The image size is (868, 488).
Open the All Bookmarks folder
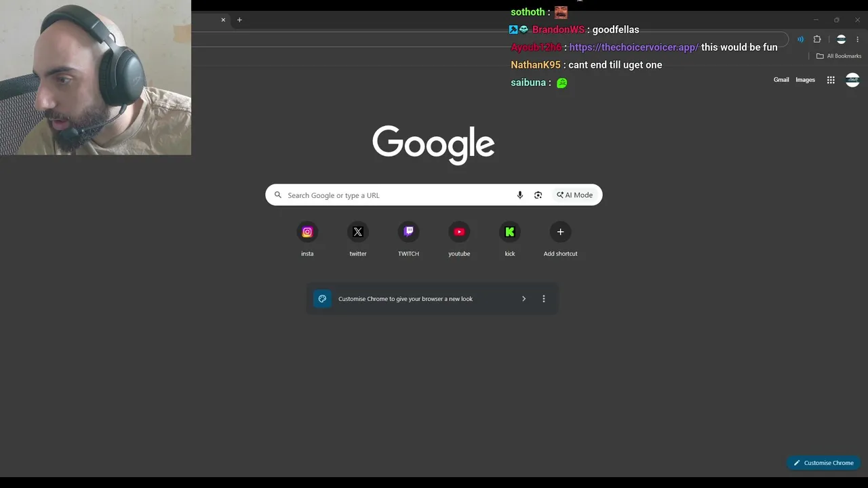[839, 56]
